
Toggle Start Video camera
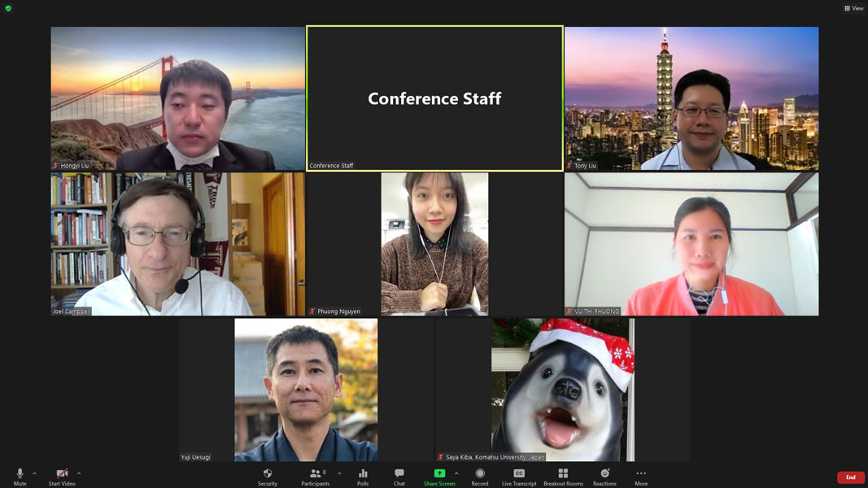tap(62, 477)
